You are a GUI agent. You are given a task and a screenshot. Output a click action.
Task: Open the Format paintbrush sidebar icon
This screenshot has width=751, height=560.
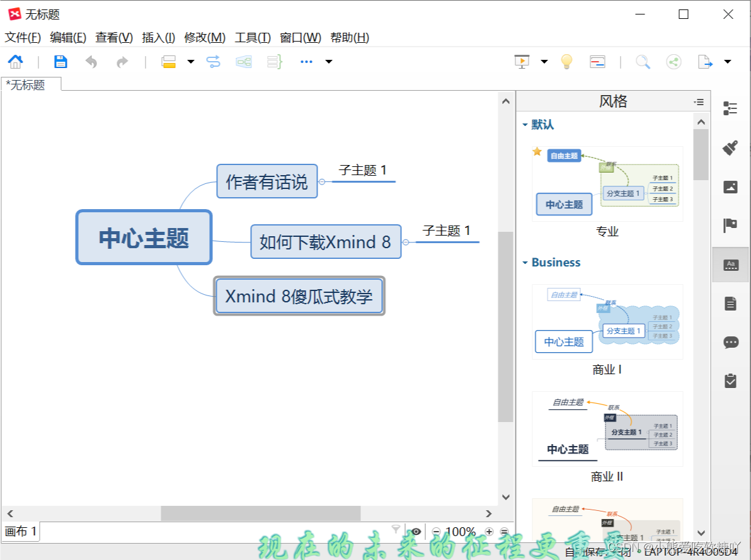pyautogui.click(x=730, y=148)
